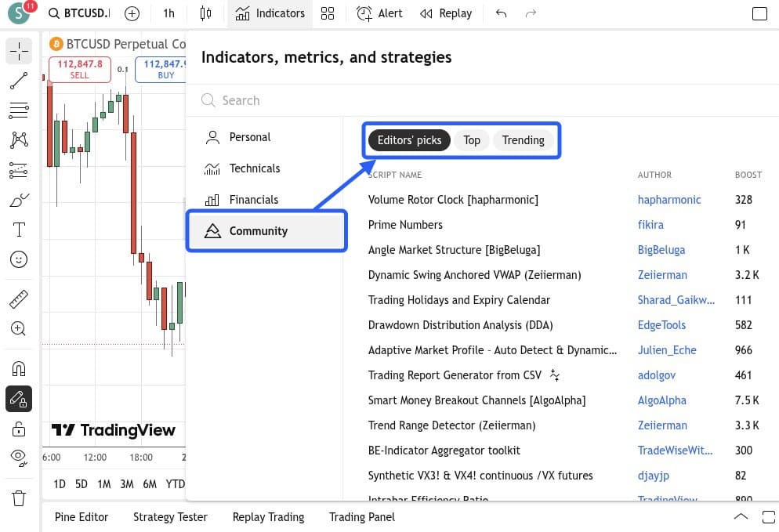
Task: Click the red SELL price button
Action: pyautogui.click(x=79, y=70)
